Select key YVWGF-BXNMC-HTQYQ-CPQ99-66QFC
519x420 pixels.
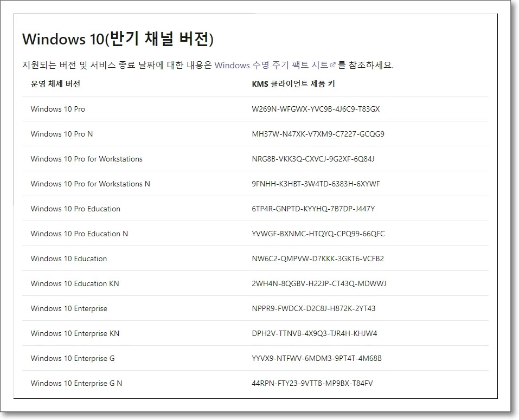pyautogui.click(x=318, y=234)
